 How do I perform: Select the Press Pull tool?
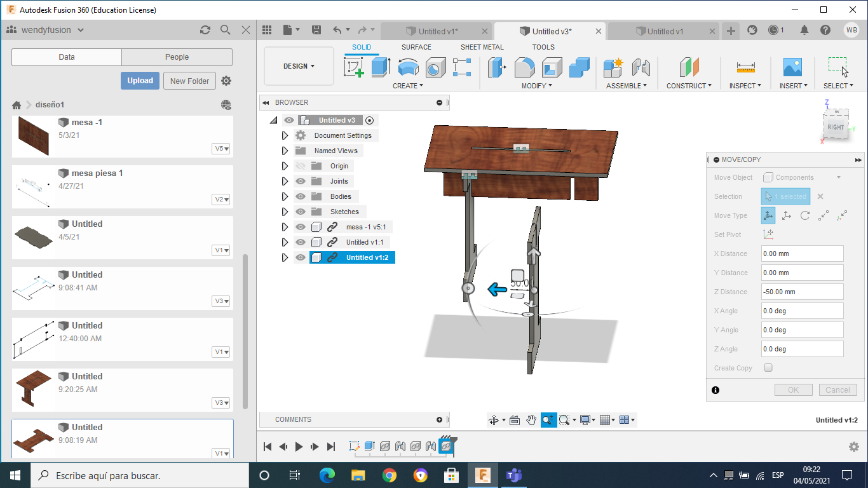coord(496,67)
